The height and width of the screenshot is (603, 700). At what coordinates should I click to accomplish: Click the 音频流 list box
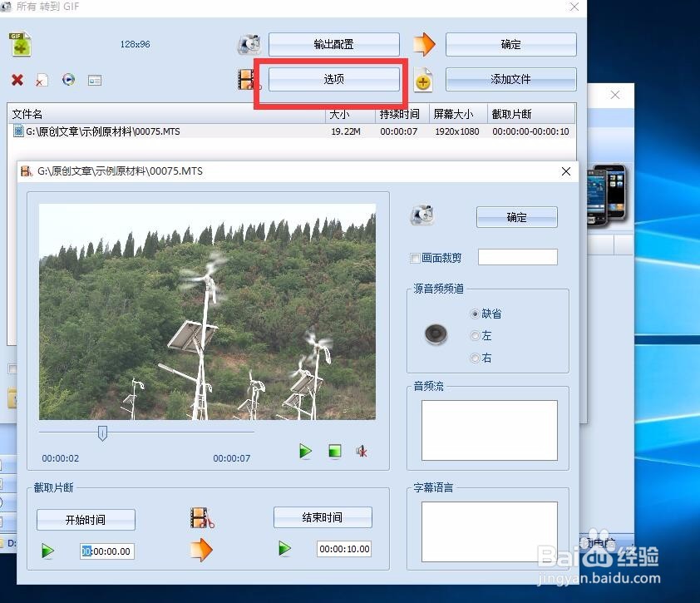coord(490,430)
